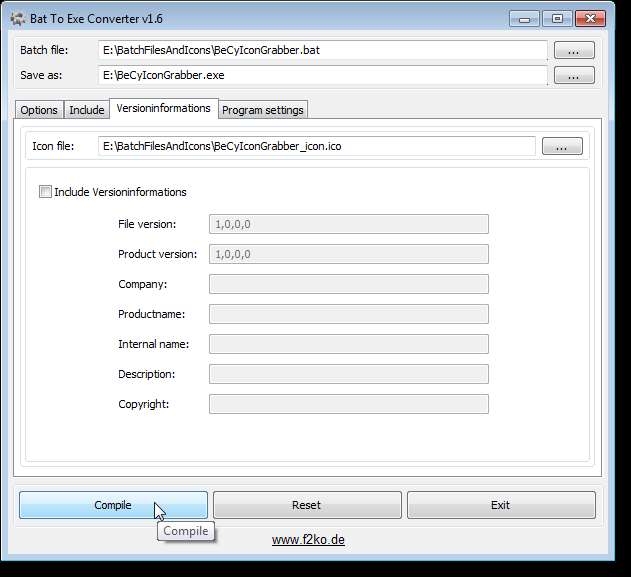Maximize the converter window
631x577 pixels.
point(557,19)
